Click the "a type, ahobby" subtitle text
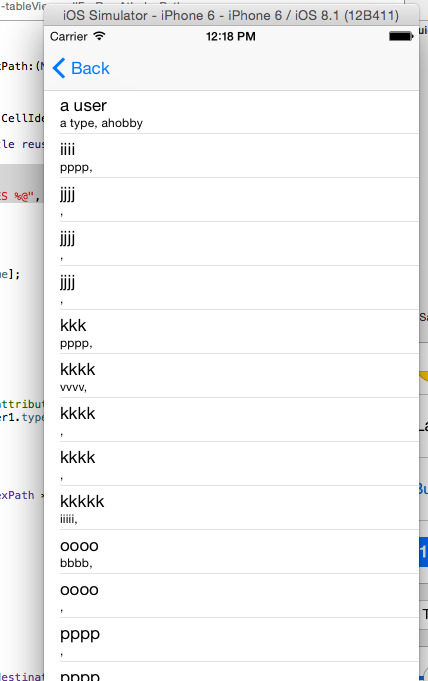 tap(101, 123)
